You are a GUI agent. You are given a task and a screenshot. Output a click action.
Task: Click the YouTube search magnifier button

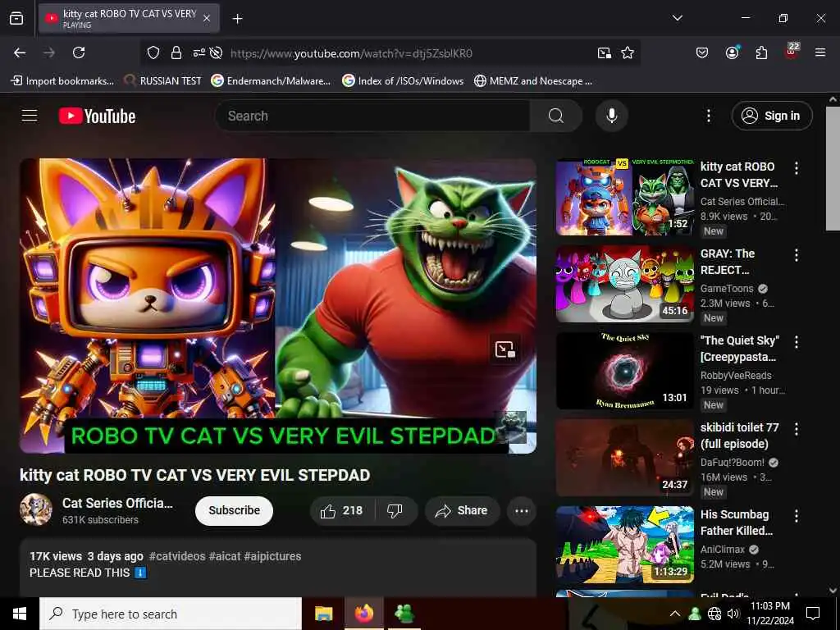pos(556,116)
